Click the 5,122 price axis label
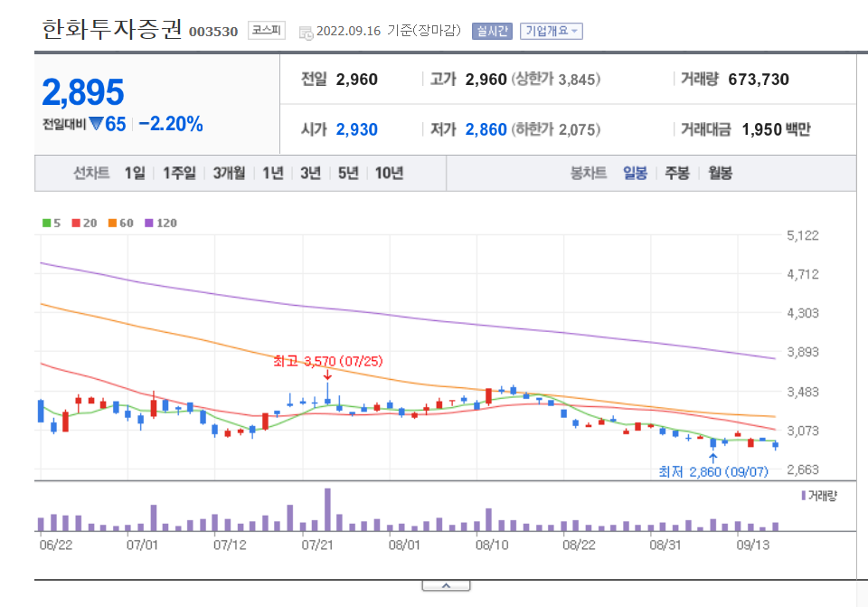The height and width of the screenshot is (607, 868). pyautogui.click(x=803, y=235)
